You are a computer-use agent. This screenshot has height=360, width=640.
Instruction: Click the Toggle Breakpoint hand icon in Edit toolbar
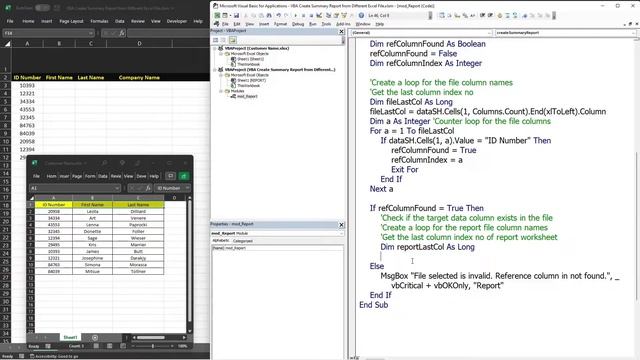click(x=500, y=16)
